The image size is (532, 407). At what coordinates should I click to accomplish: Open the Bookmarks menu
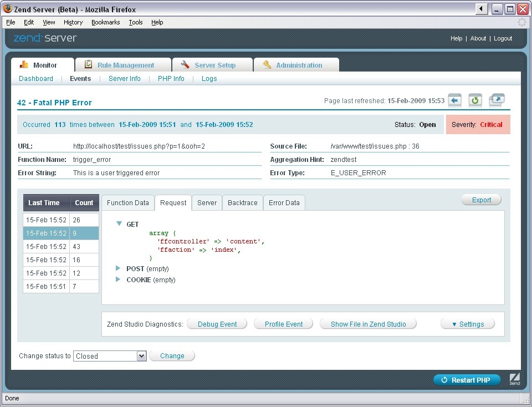pos(105,22)
